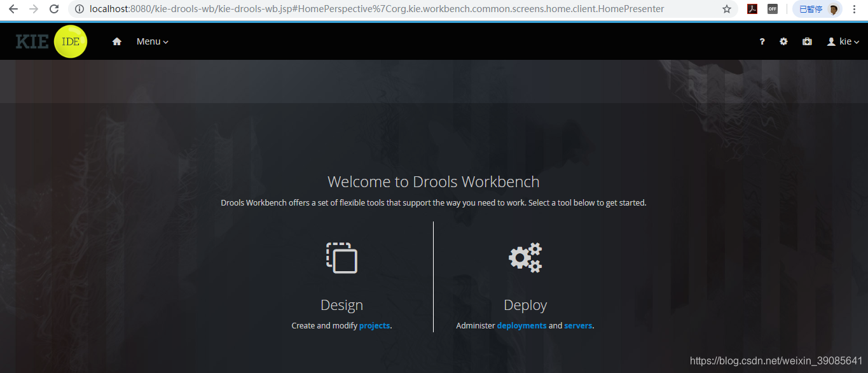The image size is (868, 373).
Task: Open the deployments link
Action: (x=521, y=325)
